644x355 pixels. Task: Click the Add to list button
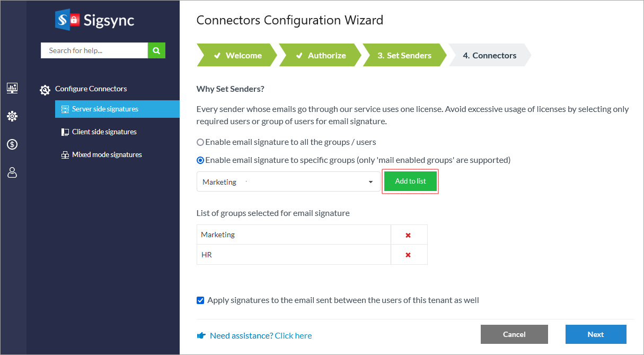[410, 181]
